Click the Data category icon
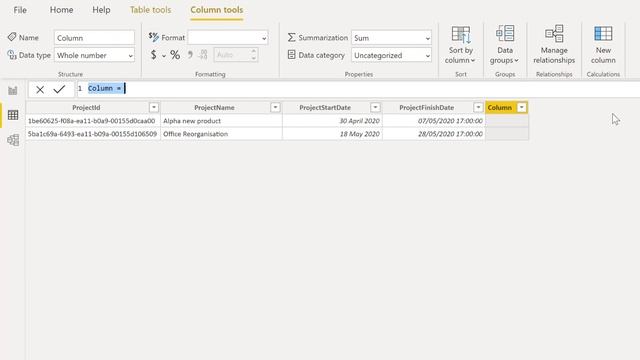The image size is (640, 360). pos(291,55)
